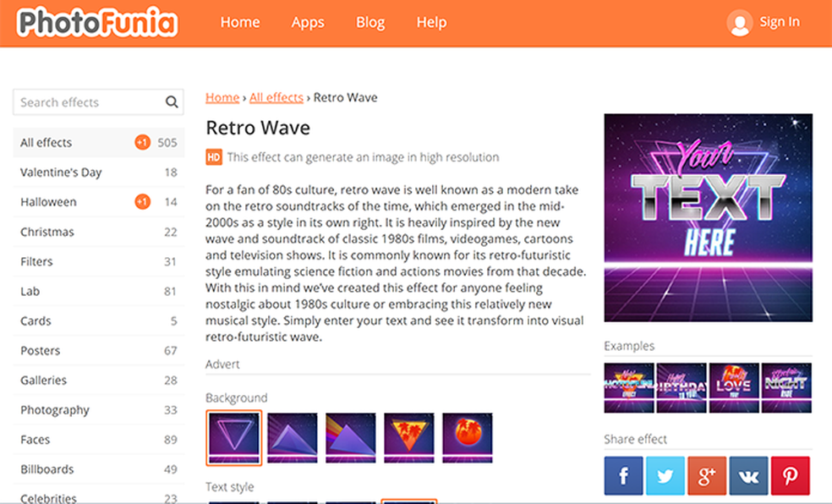Open the Blog from the top navigation

click(x=370, y=23)
